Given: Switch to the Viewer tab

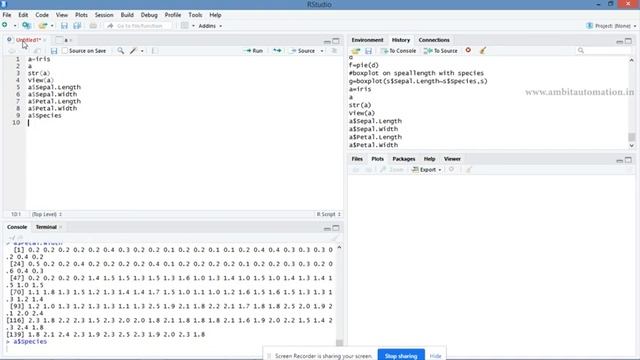Looking at the screenshot, I should coord(452,159).
